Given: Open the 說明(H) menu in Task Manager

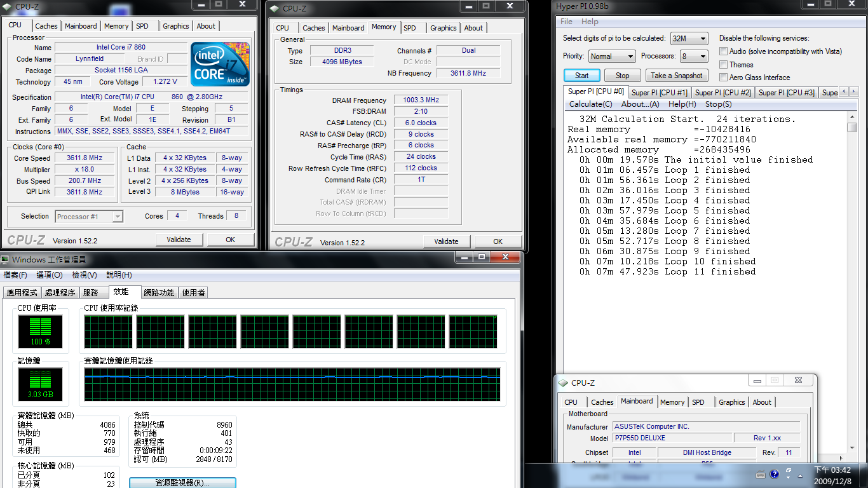Looking at the screenshot, I should (x=119, y=275).
